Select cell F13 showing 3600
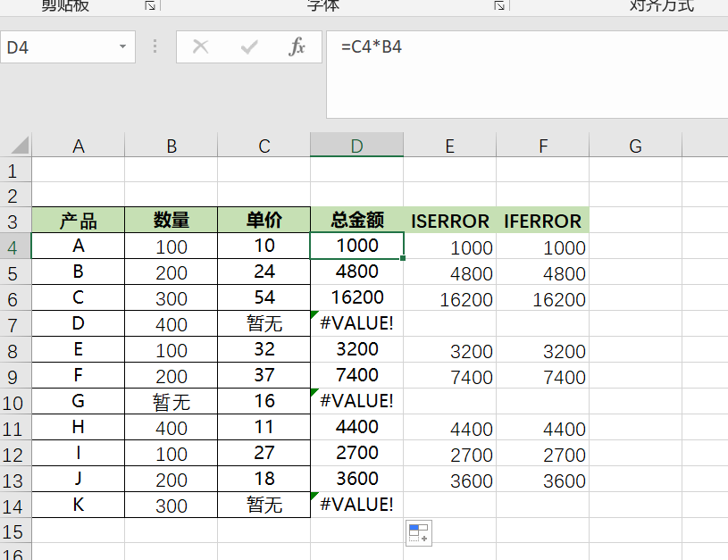The width and height of the screenshot is (728, 560). (x=543, y=480)
